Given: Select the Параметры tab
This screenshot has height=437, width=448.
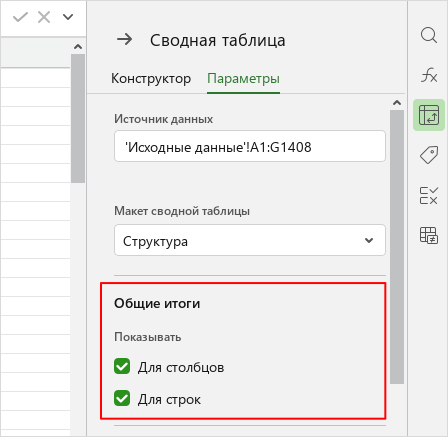Looking at the screenshot, I should click(x=243, y=79).
